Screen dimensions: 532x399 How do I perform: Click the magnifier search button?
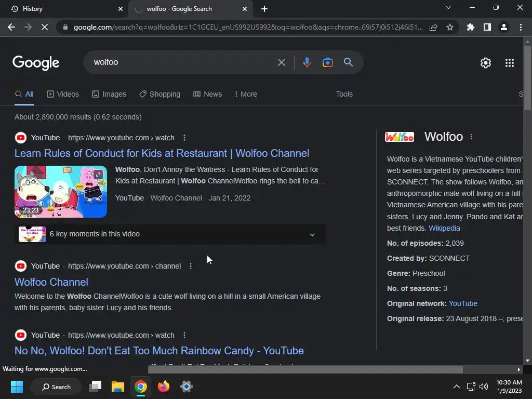[349, 62]
